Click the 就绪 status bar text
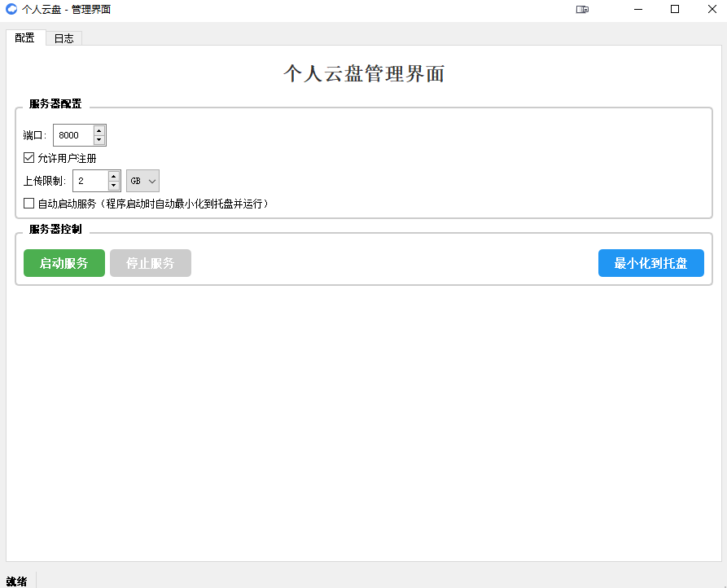The width and height of the screenshot is (727, 588). (x=17, y=581)
